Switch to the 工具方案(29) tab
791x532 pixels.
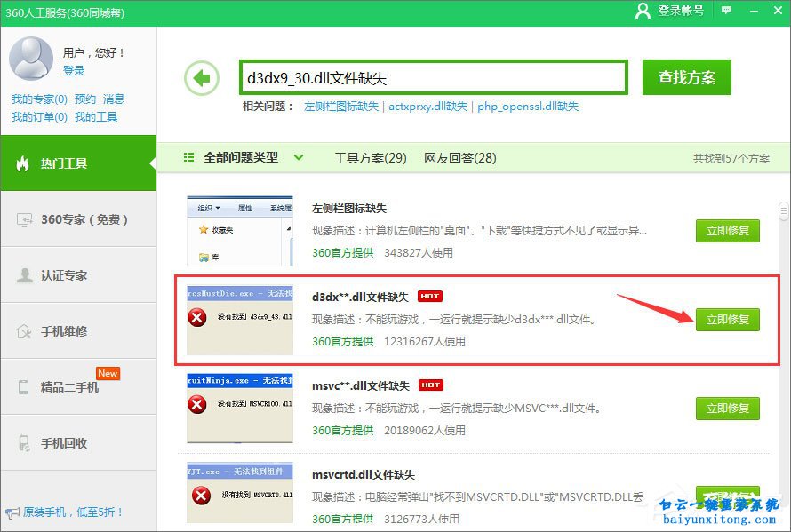pyautogui.click(x=370, y=157)
